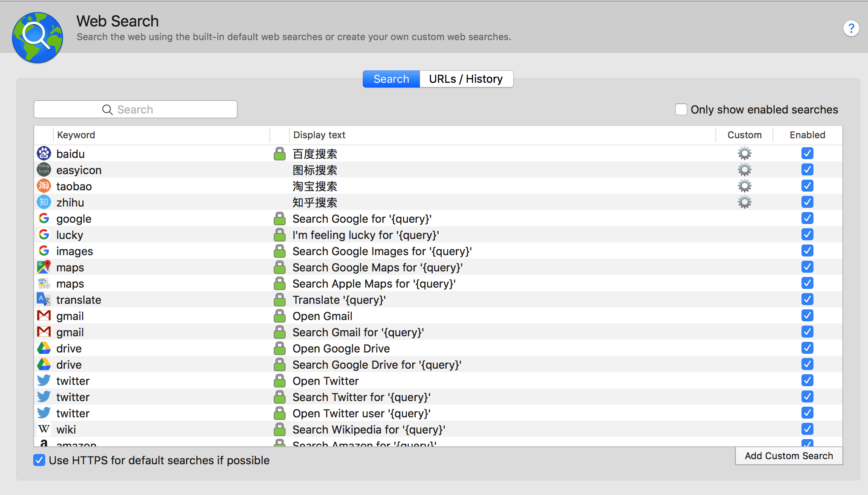Click the Google Translate icon
This screenshot has width=868, height=495.
coord(44,300)
